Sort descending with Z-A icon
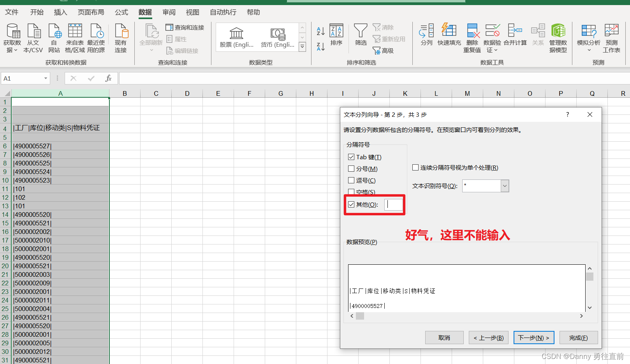This screenshot has width=630, height=364. [320, 47]
